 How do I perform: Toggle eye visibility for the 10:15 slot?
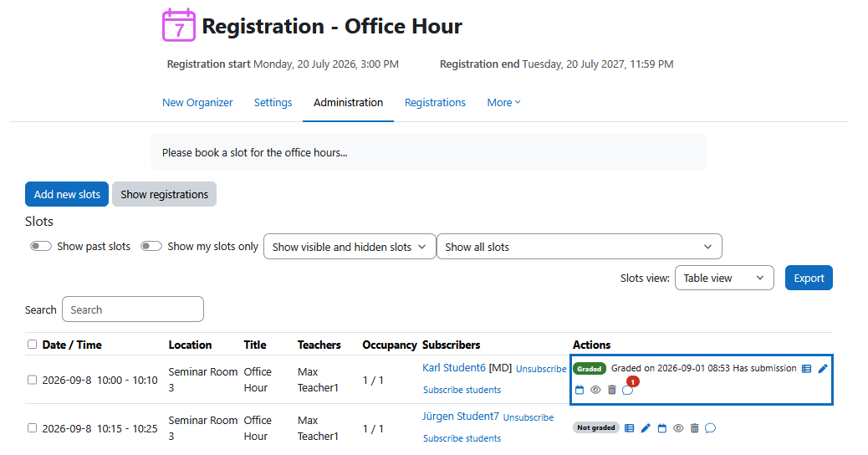[x=678, y=428]
